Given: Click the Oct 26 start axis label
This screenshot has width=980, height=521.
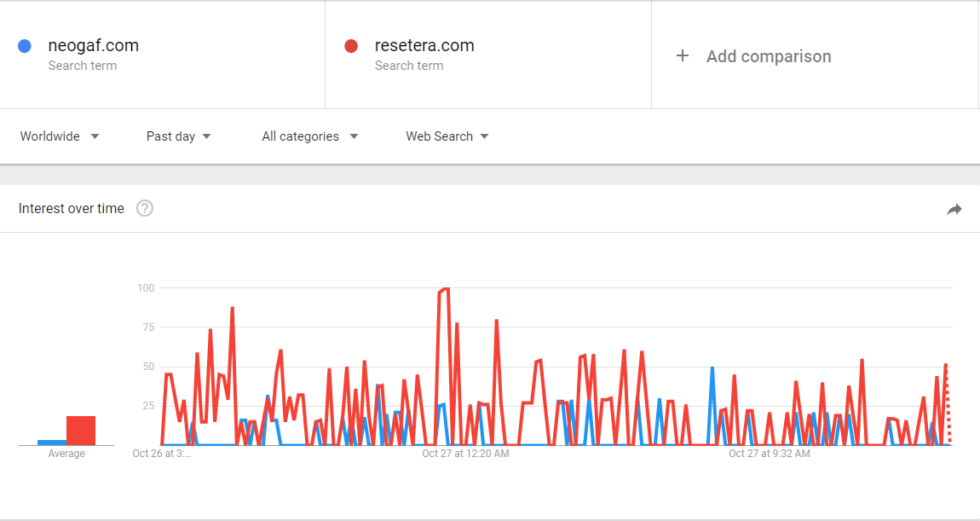Looking at the screenshot, I should (x=162, y=454).
